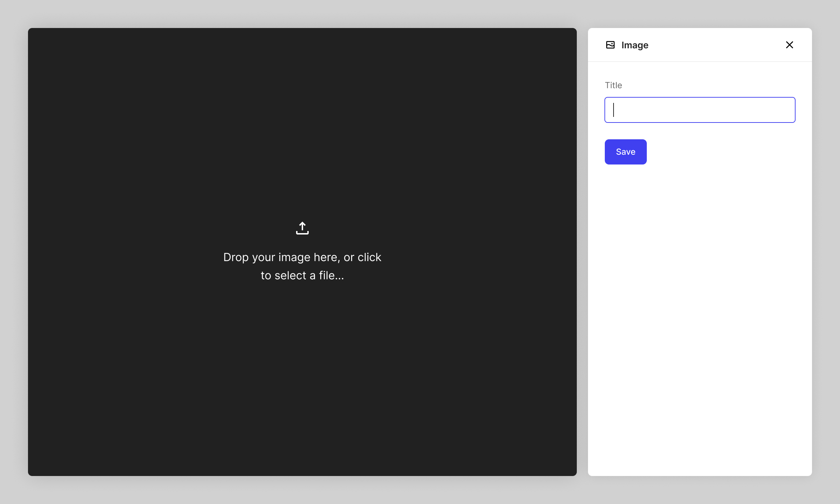Dismiss the panel using the cross icon
Image resolution: width=840 pixels, height=504 pixels.
pyautogui.click(x=789, y=45)
